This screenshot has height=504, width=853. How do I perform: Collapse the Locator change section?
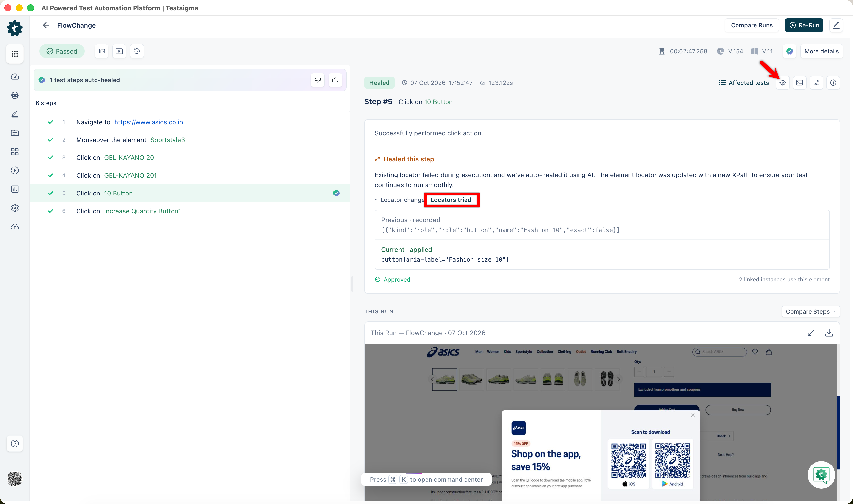tap(399, 200)
